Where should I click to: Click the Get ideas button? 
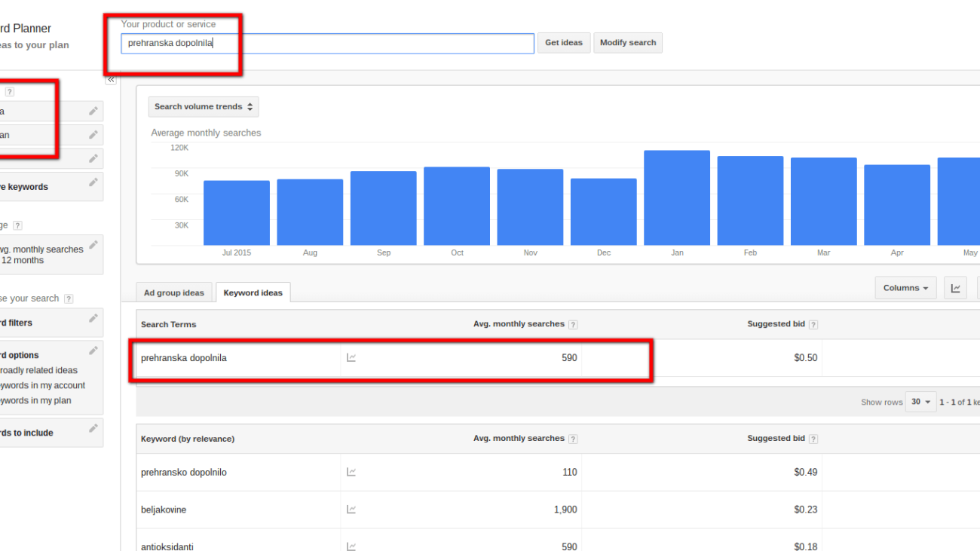[564, 43]
